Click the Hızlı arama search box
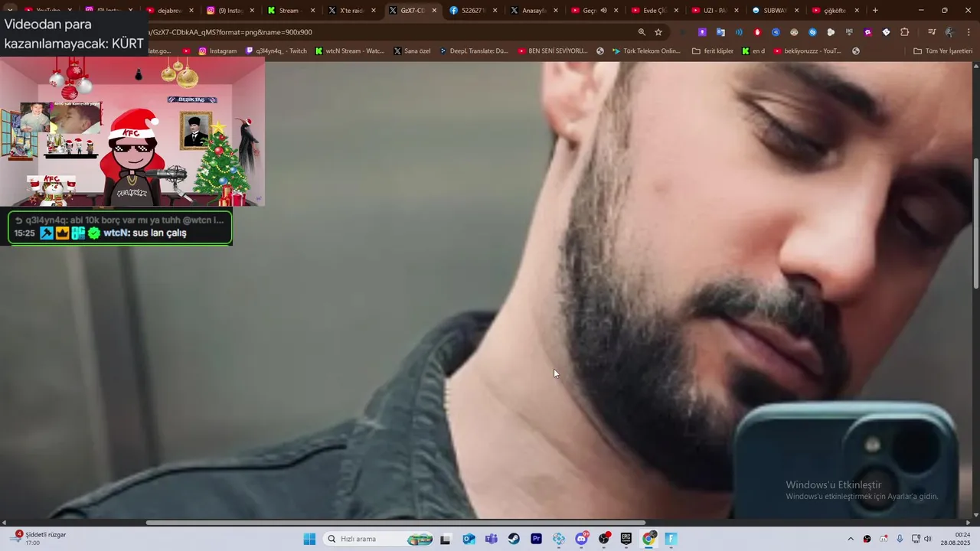The width and height of the screenshot is (980, 551). coord(379,539)
